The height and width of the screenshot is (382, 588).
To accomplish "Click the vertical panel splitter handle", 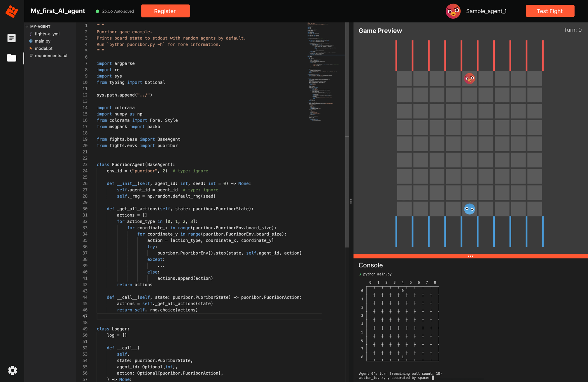I will click(x=351, y=201).
